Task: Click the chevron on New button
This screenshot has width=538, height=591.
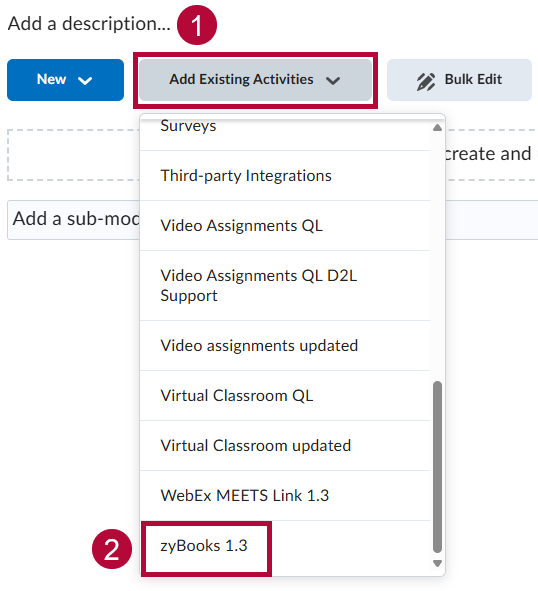Action: click(x=85, y=80)
